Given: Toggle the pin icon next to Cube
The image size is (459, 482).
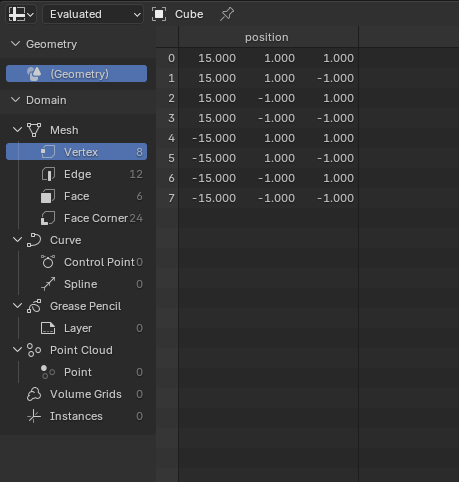Looking at the screenshot, I should pos(227,14).
